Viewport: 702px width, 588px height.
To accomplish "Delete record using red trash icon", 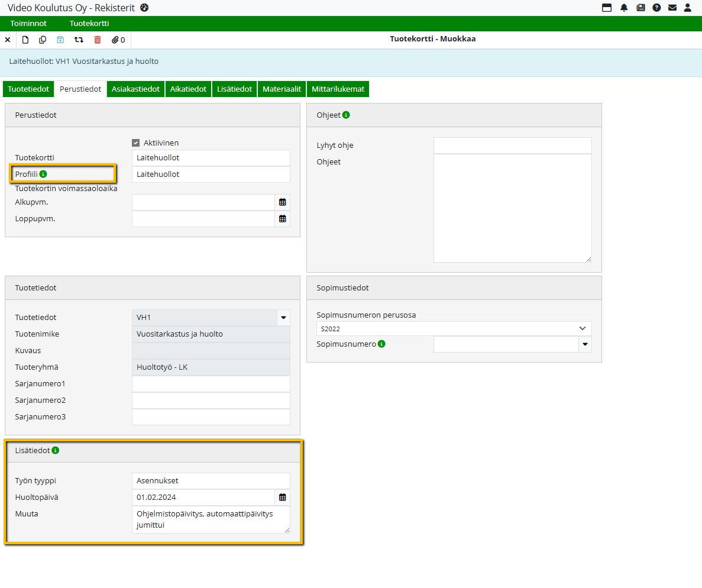I will pos(98,40).
